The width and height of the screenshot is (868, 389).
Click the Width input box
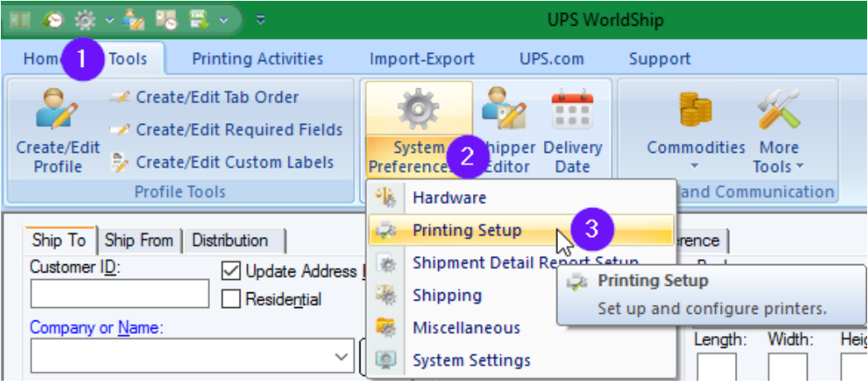coord(787,367)
